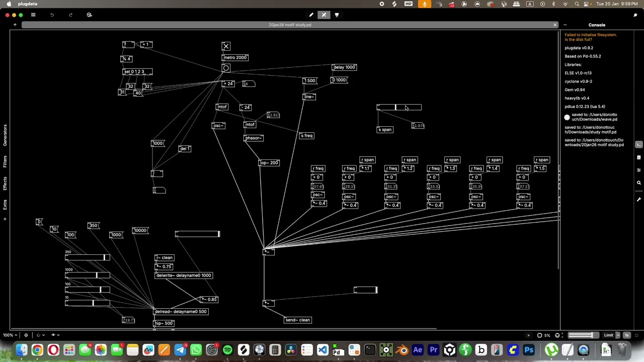
Task: Click the DSP power button in status bar
Action: coord(636,335)
